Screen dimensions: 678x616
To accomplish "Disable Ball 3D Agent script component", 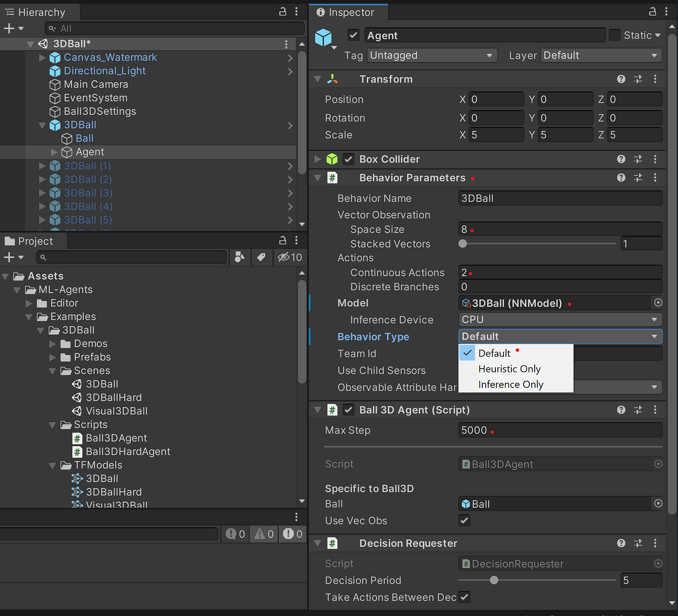I will 349,410.
